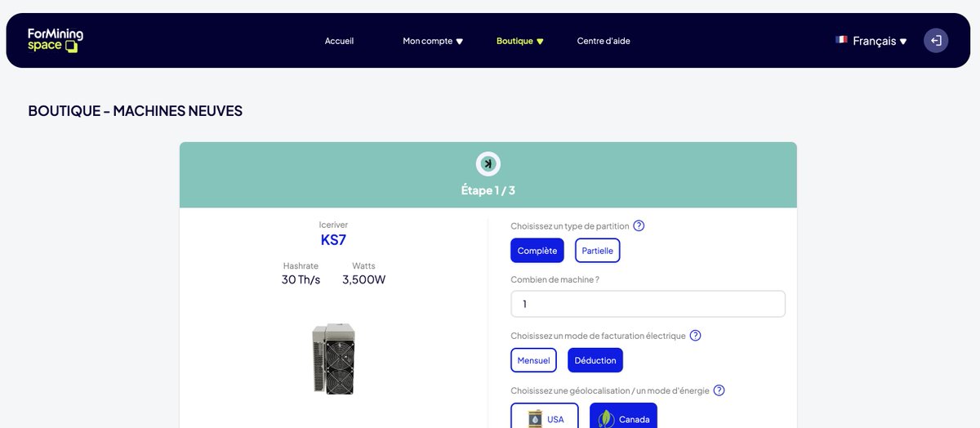Click the Kaspa coin icon in the step header
The image size is (980, 428).
point(488,163)
